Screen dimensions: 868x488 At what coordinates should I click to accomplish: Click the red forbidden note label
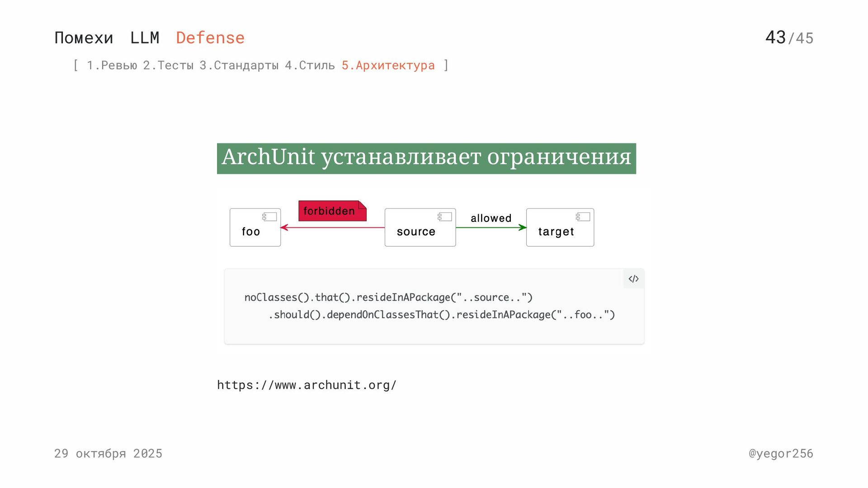[x=332, y=211]
